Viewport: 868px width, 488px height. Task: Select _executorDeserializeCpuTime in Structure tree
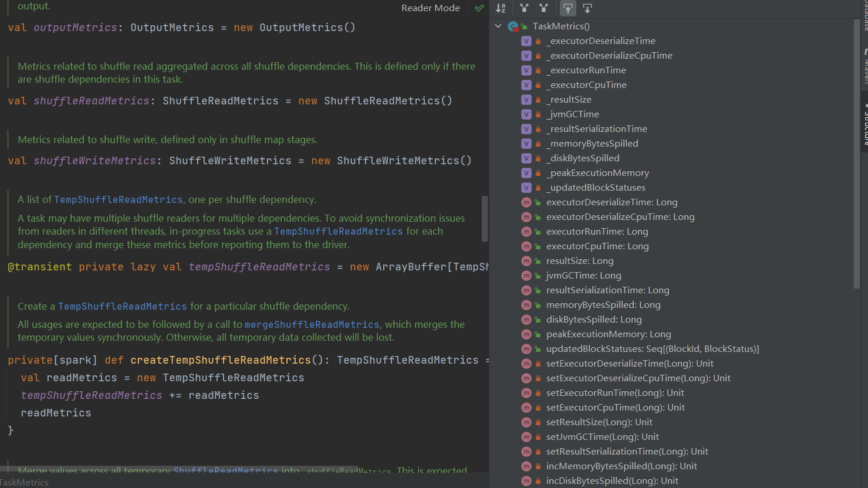click(609, 56)
